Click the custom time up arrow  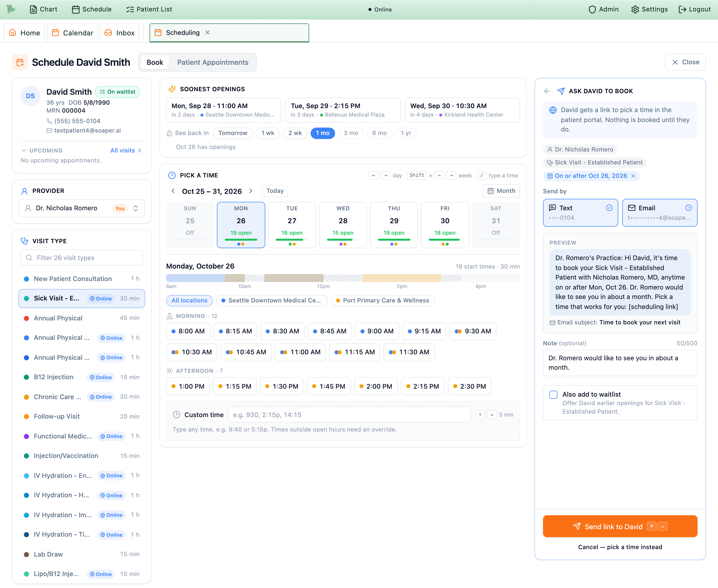coord(480,415)
